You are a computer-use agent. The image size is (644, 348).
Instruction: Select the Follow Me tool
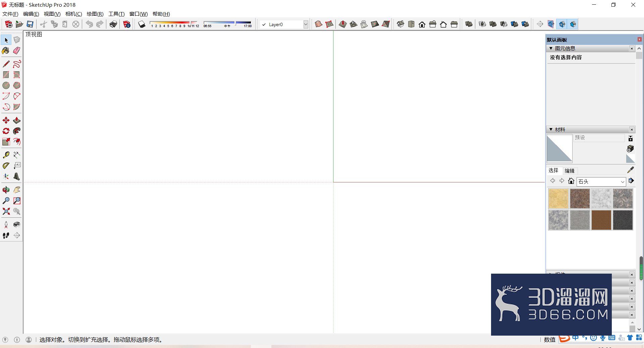click(17, 131)
